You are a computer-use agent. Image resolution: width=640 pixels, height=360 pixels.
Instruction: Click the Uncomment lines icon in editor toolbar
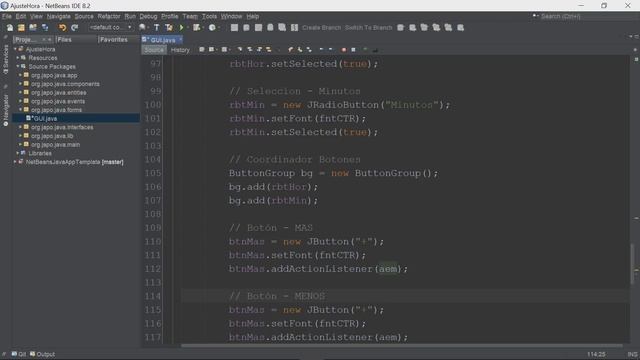375,50
